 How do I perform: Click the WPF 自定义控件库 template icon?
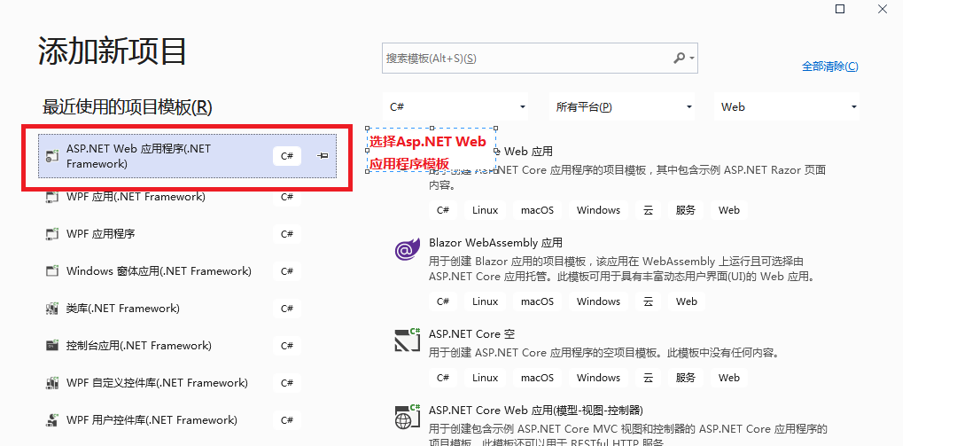[52, 383]
